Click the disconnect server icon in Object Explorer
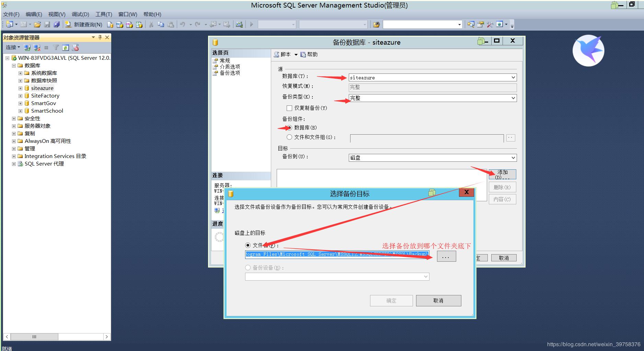Viewport: 644px width, 351px height. 37,47
